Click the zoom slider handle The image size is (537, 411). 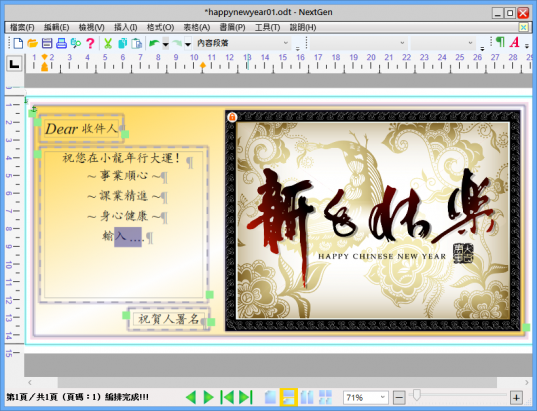click(x=416, y=395)
